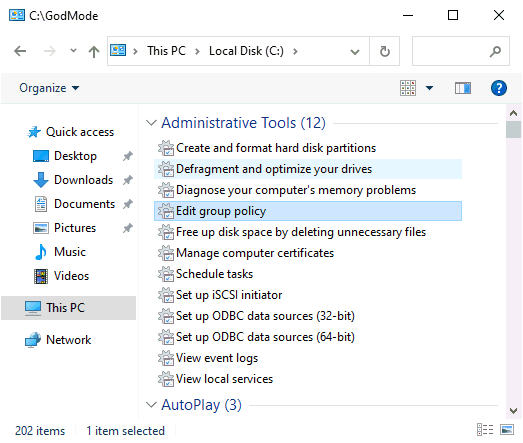Select View event logs item
The width and height of the screenshot is (523, 443).
217,358
